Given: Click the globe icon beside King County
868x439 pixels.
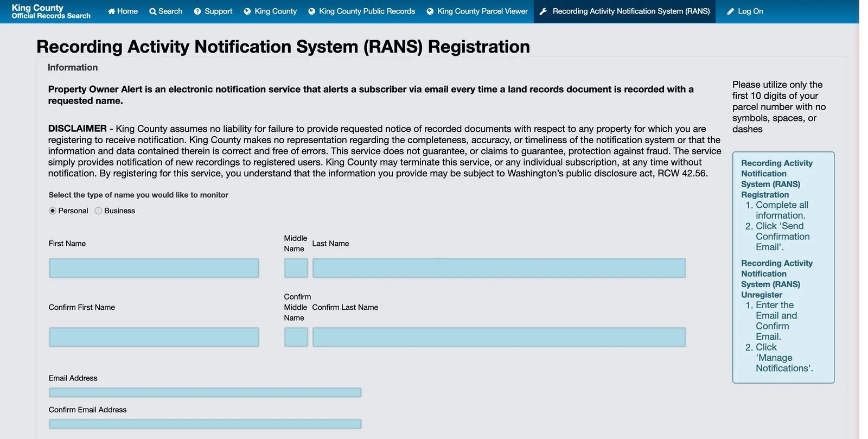Looking at the screenshot, I should pyautogui.click(x=247, y=11).
